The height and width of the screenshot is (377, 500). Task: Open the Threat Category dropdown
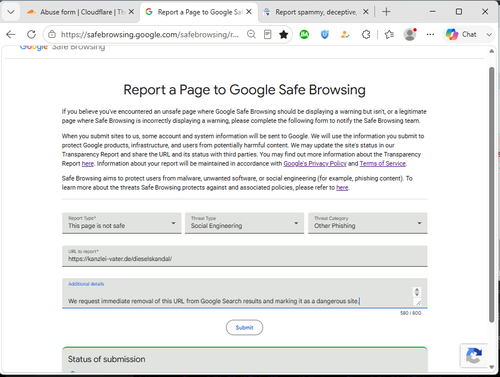tap(368, 223)
